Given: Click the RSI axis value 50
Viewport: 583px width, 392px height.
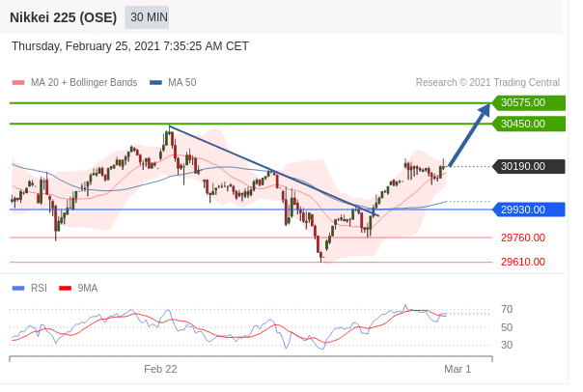Looking at the screenshot, I should pos(507,327).
